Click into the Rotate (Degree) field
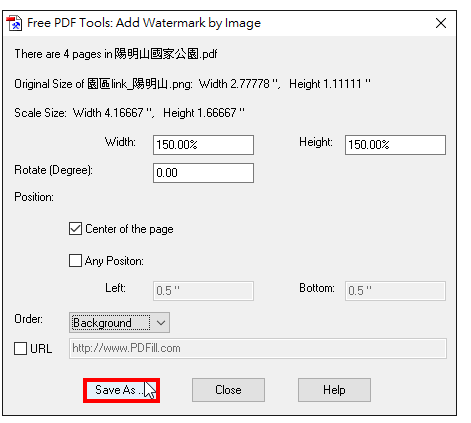Screen dimensions: 471x423 [x=203, y=173]
